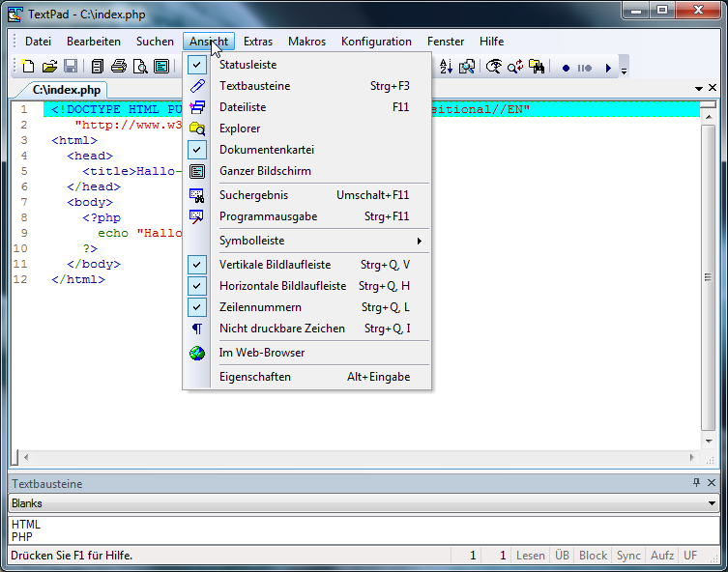Open the Hilfe menu

pos(491,42)
